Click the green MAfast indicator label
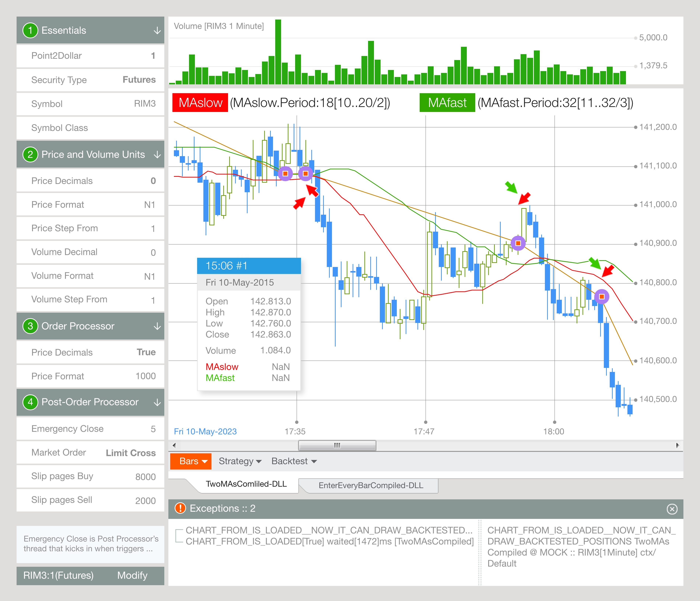700x601 pixels. [x=447, y=103]
